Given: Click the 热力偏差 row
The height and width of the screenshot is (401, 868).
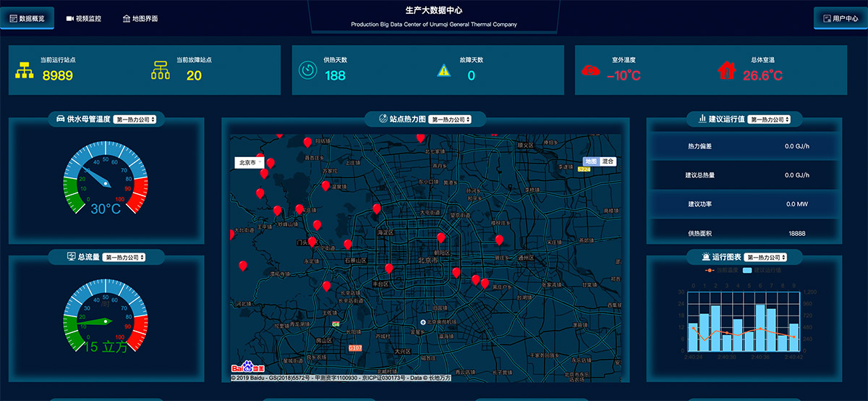Looking at the screenshot, I should [x=743, y=146].
